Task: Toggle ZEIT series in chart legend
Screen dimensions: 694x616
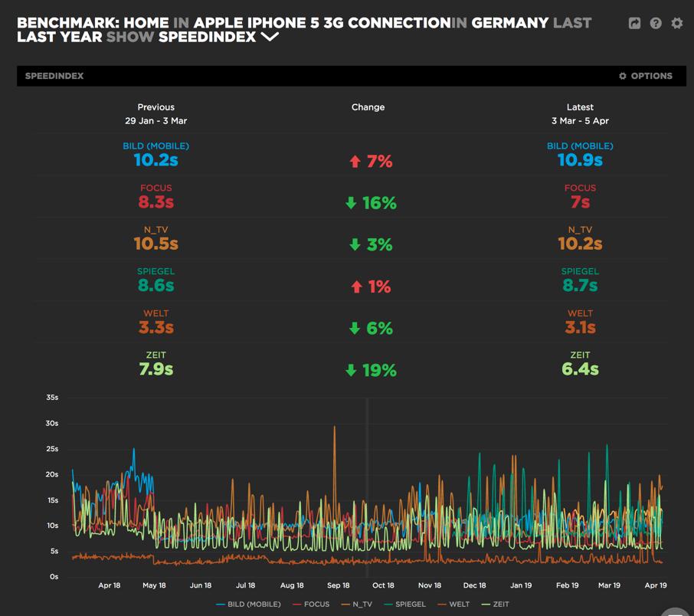Action: [496, 604]
